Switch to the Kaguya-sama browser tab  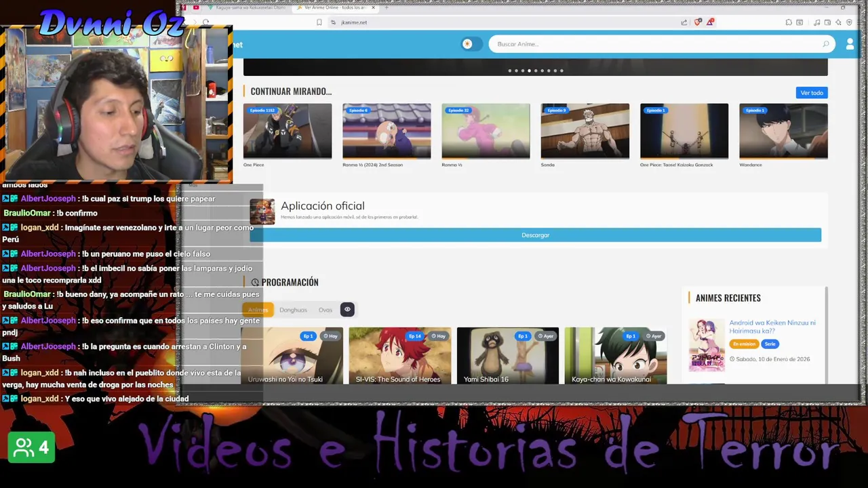pyautogui.click(x=247, y=7)
